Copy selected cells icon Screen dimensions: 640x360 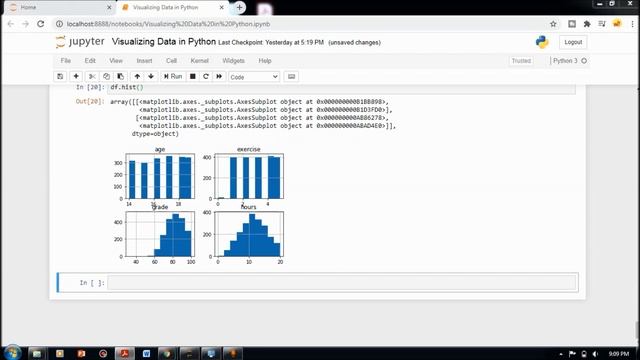(106, 77)
